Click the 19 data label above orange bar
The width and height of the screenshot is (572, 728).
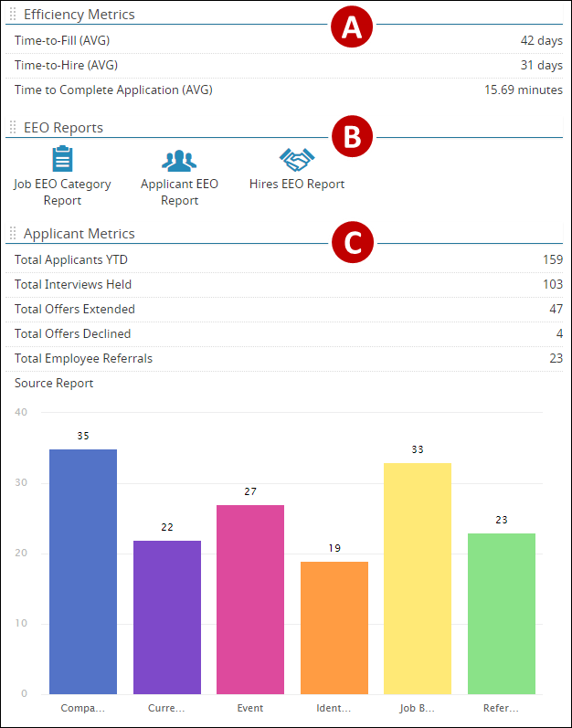click(334, 548)
